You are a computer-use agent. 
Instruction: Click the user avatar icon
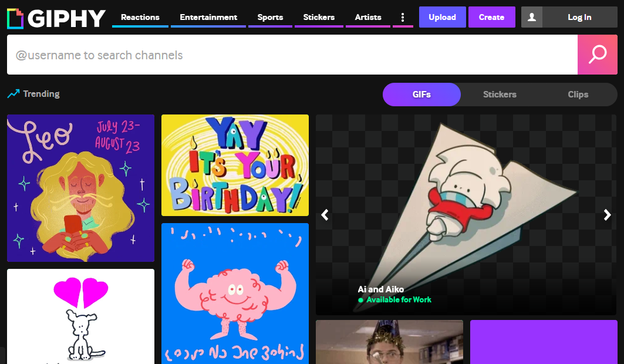[x=532, y=18]
